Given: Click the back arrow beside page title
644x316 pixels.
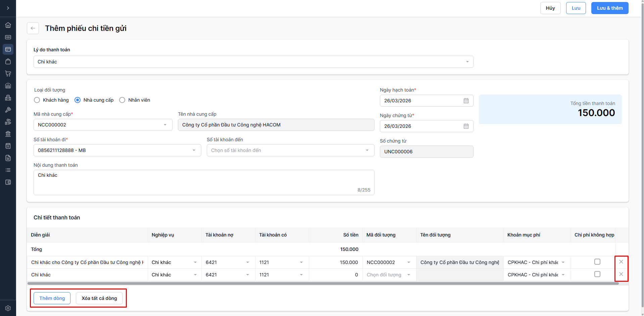Looking at the screenshot, I should coord(33,28).
